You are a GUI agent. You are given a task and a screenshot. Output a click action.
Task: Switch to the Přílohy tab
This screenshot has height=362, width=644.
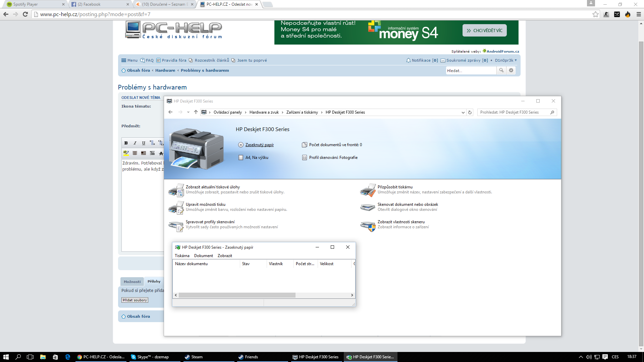click(x=154, y=282)
